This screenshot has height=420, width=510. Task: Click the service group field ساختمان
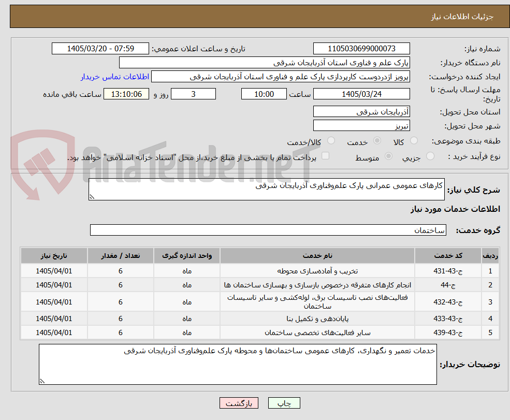[268, 230]
